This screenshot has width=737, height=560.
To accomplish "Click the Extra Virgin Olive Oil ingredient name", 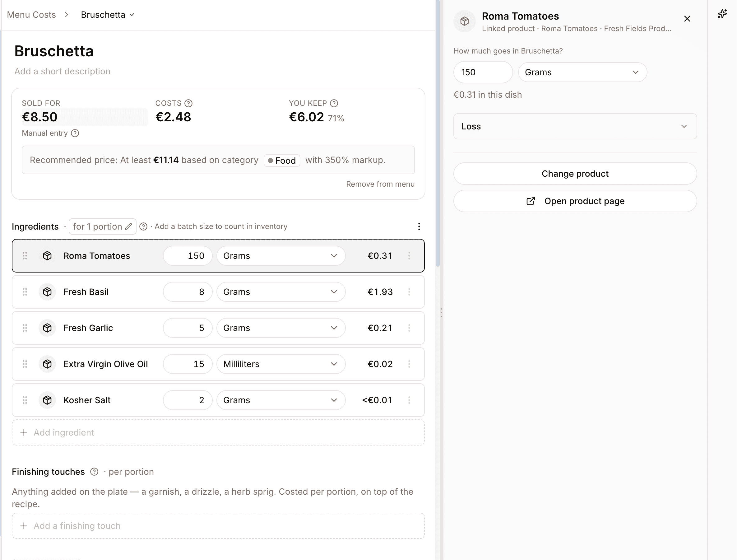I will tap(106, 364).
